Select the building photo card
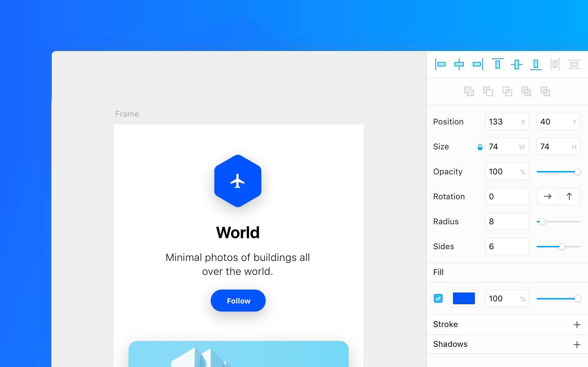The height and width of the screenshot is (367, 588). (x=239, y=354)
